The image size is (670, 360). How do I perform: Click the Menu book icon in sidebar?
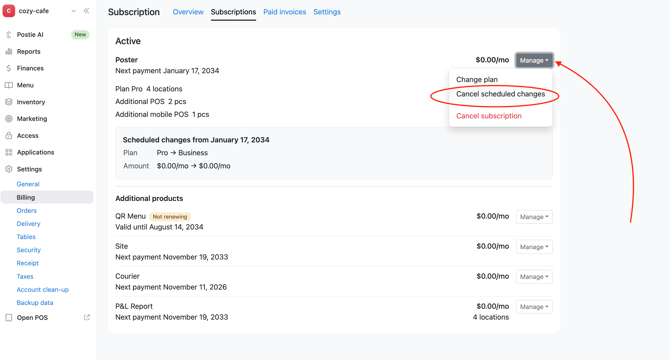(9, 85)
